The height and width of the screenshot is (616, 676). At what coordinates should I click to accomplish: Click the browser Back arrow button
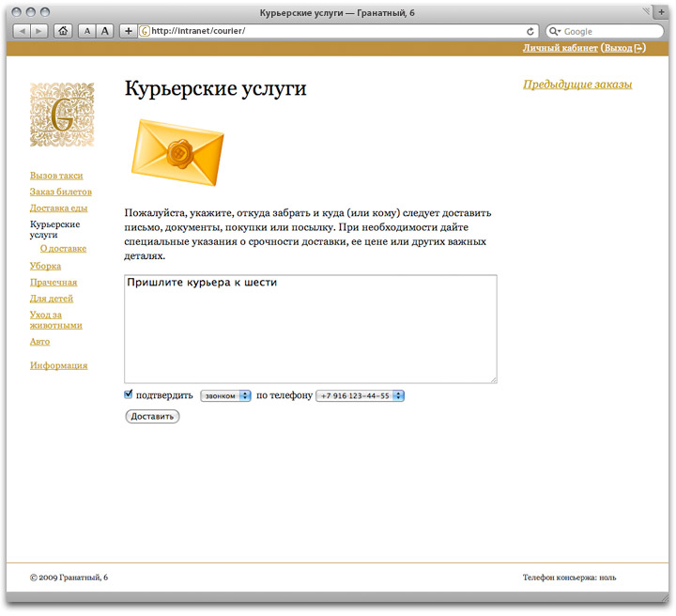pos(21,31)
